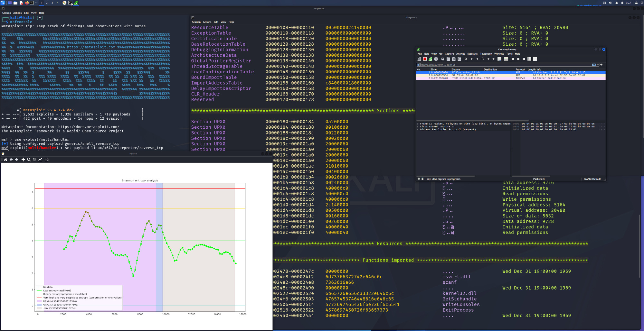Stop the running Wireshark capture
The image size is (644, 331).
click(425, 59)
